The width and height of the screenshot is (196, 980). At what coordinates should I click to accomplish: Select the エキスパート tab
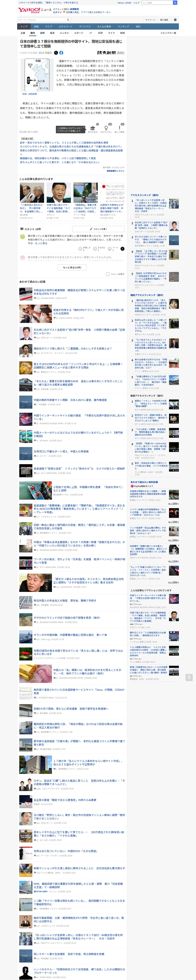coord(65,27)
